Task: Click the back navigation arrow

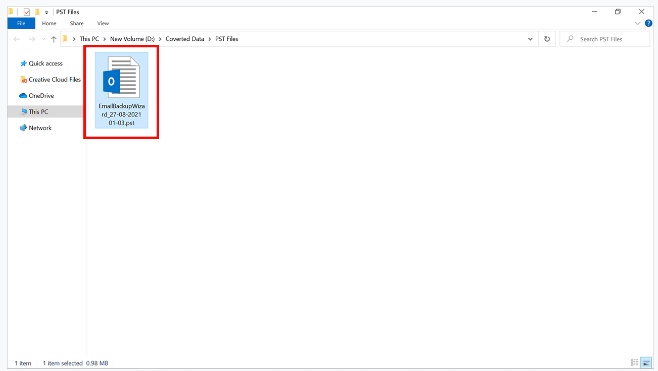Action: tap(17, 39)
